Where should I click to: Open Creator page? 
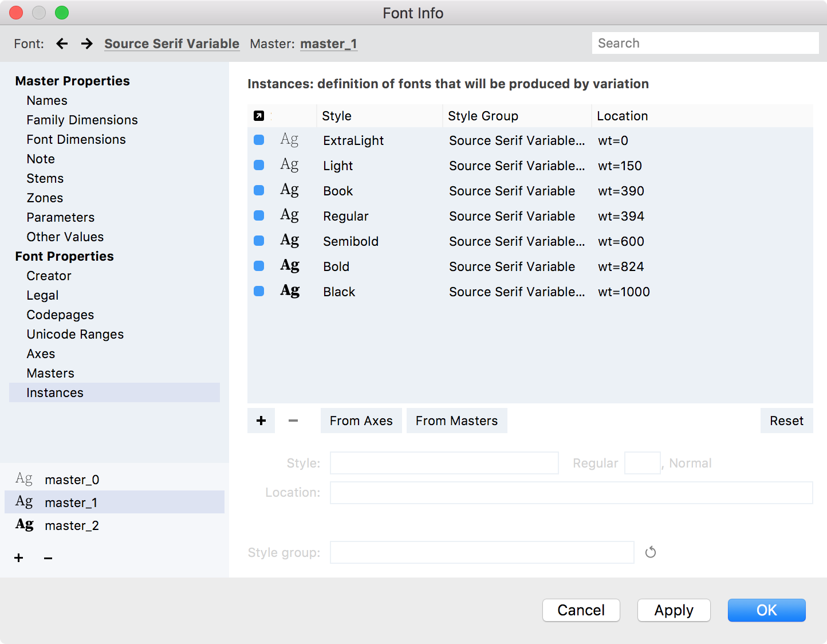tap(49, 276)
